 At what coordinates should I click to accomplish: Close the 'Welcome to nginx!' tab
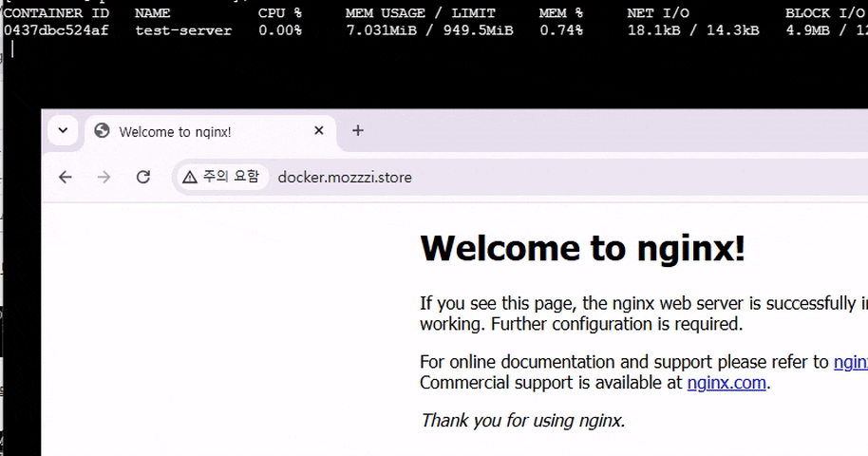pos(319,131)
